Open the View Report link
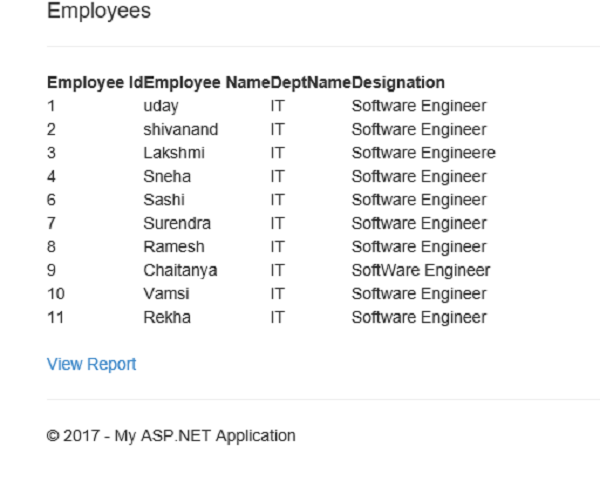The height and width of the screenshot is (480, 600). coord(91,364)
